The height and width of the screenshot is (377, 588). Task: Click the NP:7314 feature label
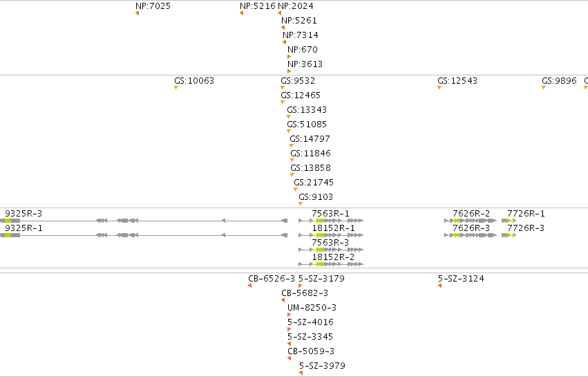coord(301,35)
